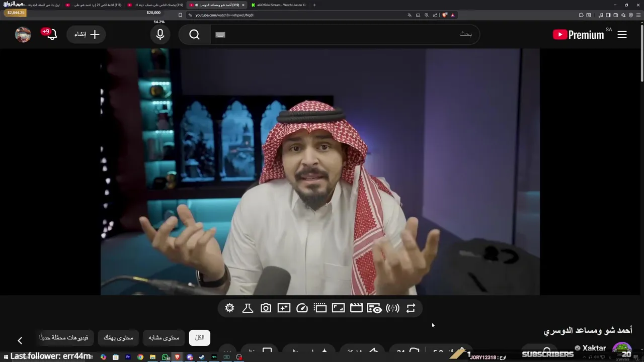Image resolution: width=644 pixels, height=362 pixels.
Task: Open Chrome from the taskbar
Action: click(x=140, y=357)
